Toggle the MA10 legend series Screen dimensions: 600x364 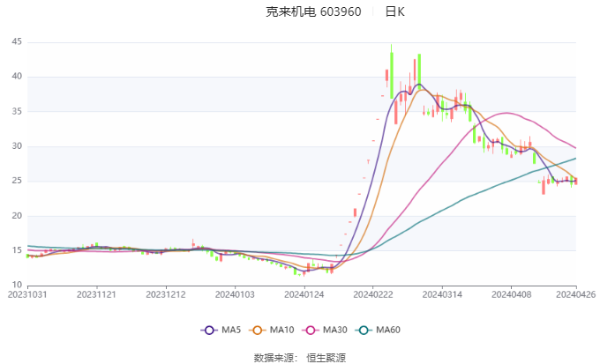tap(271, 330)
